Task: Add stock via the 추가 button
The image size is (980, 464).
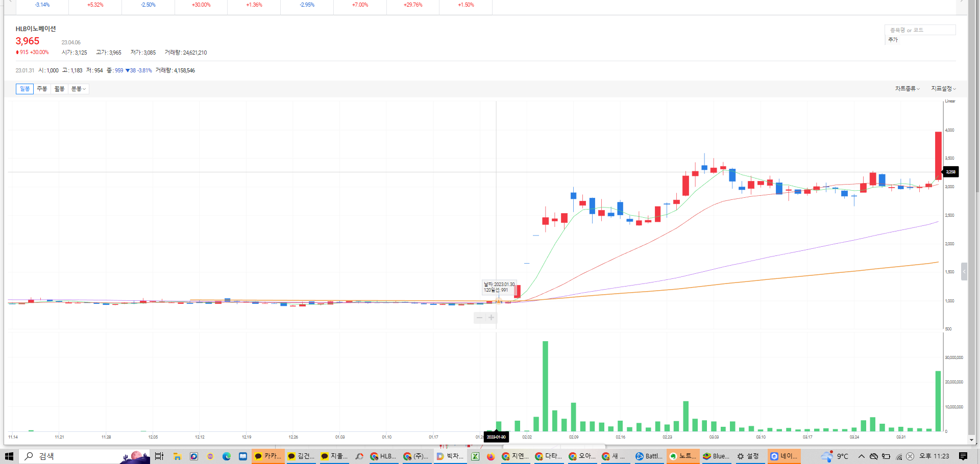Action: (893, 40)
